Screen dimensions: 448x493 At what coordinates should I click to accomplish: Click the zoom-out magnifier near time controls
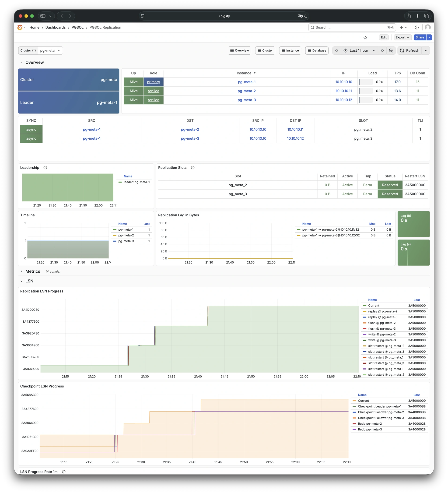(391, 50)
